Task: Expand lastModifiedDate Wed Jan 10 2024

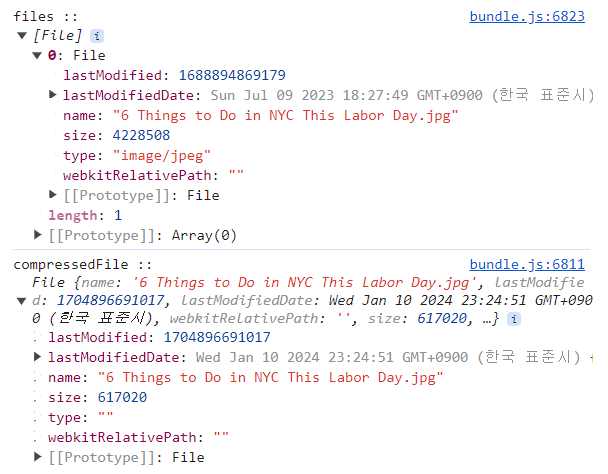Action: point(38,356)
